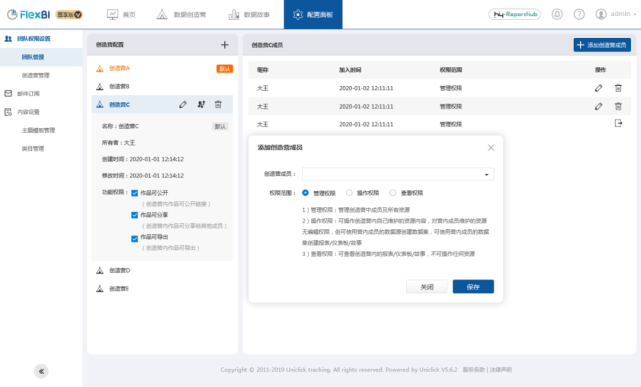Screen dimensions: 641x387
Task: Go to the 数据创造营 tab
Action: click(x=181, y=14)
